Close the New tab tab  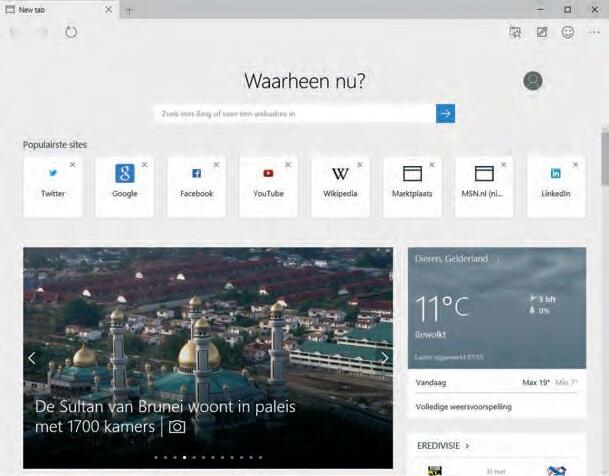coord(109,9)
